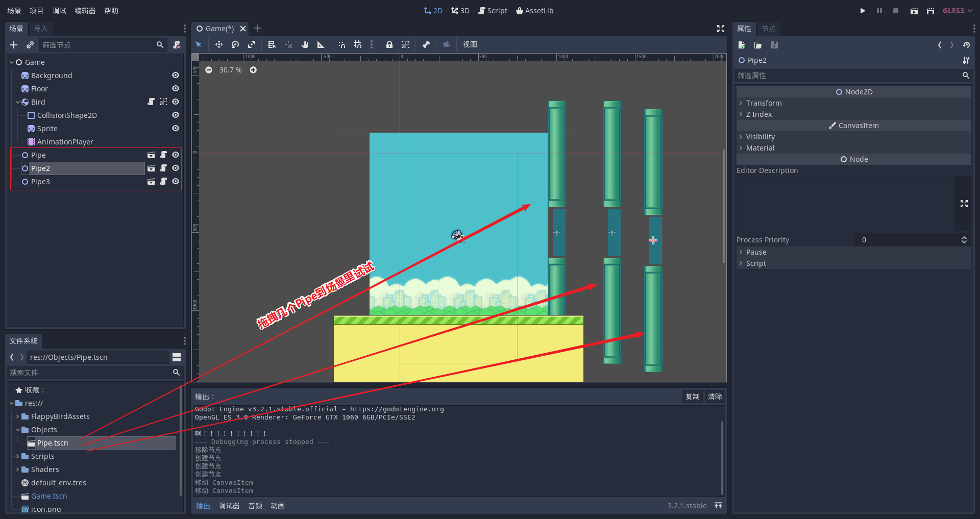The height and width of the screenshot is (519, 980).
Task: Open the AssetLib workspace
Action: [534, 11]
